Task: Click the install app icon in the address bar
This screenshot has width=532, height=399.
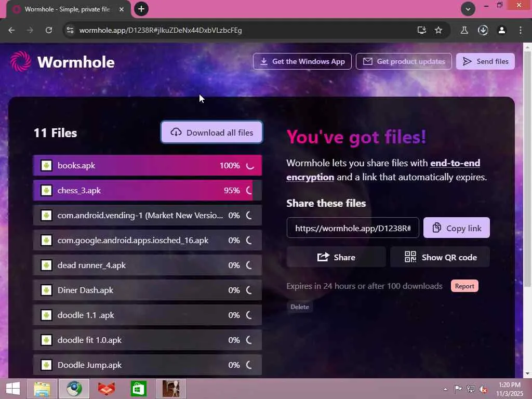Action: (422, 30)
